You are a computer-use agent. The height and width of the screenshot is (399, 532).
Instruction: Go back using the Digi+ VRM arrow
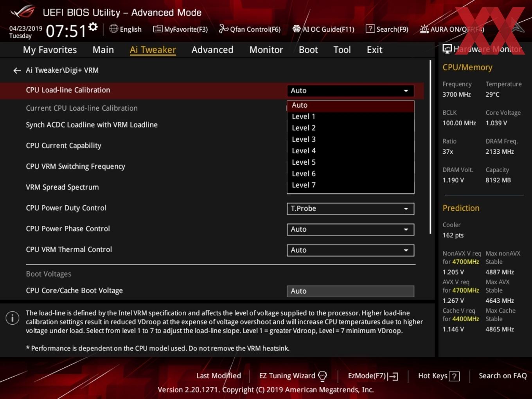[x=17, y=70]
